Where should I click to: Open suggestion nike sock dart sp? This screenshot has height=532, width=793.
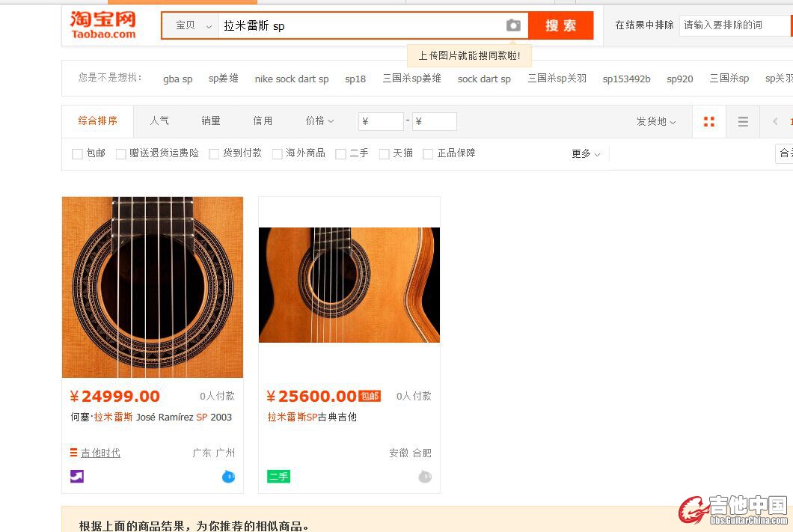(x=292, y=79)
